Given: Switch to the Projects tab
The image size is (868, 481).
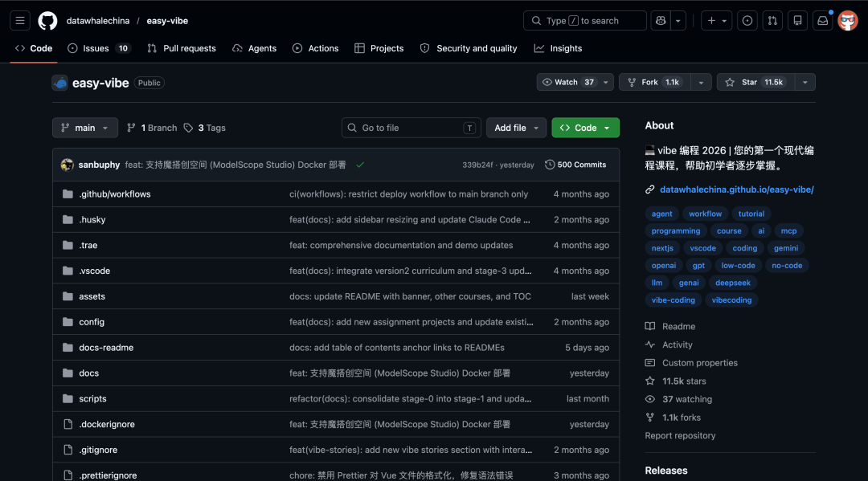Looking at the screenshot, I should (x=379, y=49).
